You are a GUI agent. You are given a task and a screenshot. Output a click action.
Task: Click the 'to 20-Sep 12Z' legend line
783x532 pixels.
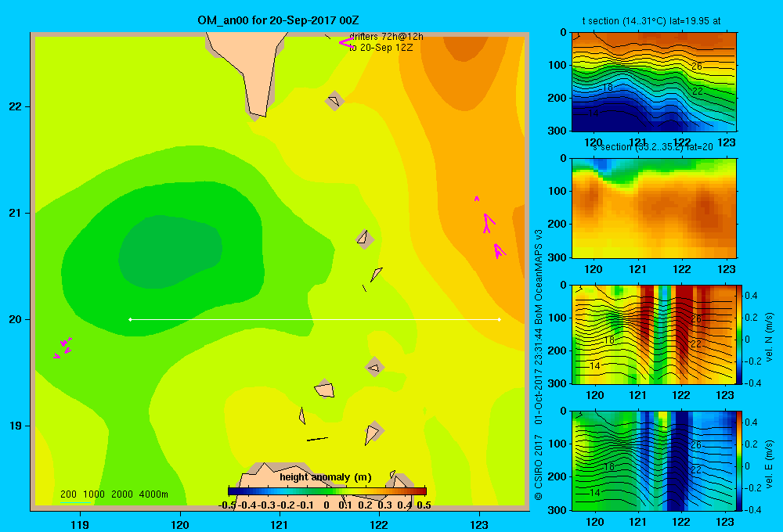tap(381, 48)
